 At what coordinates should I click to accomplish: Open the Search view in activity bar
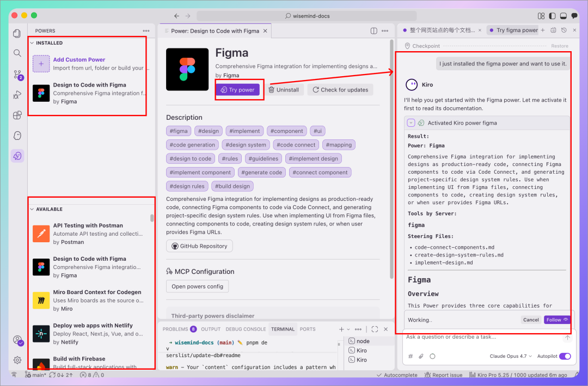coord(17,53)
